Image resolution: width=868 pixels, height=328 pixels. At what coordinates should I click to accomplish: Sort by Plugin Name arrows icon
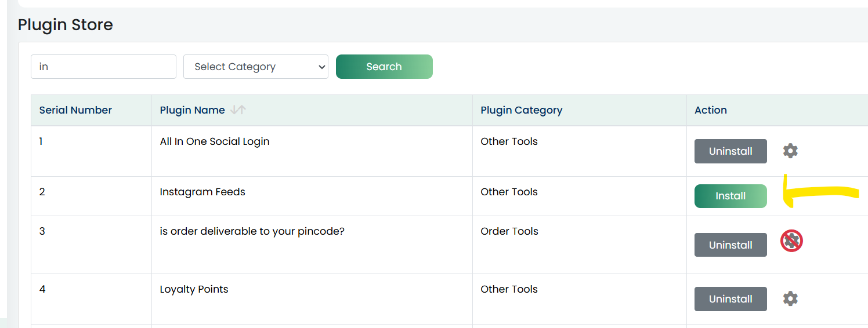(238, 110)
